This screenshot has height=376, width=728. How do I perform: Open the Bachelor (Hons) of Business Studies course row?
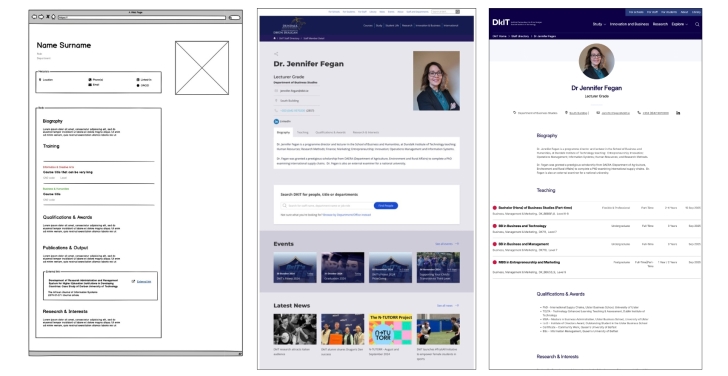pos(597,211)
